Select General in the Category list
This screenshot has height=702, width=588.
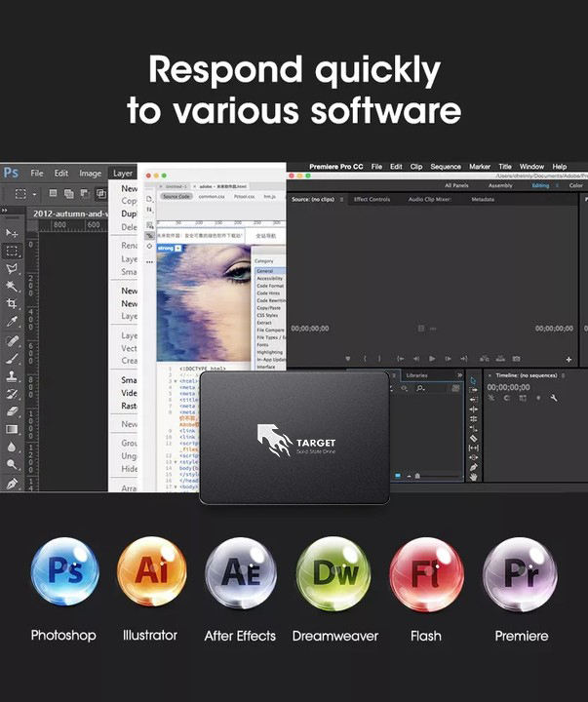264,271
